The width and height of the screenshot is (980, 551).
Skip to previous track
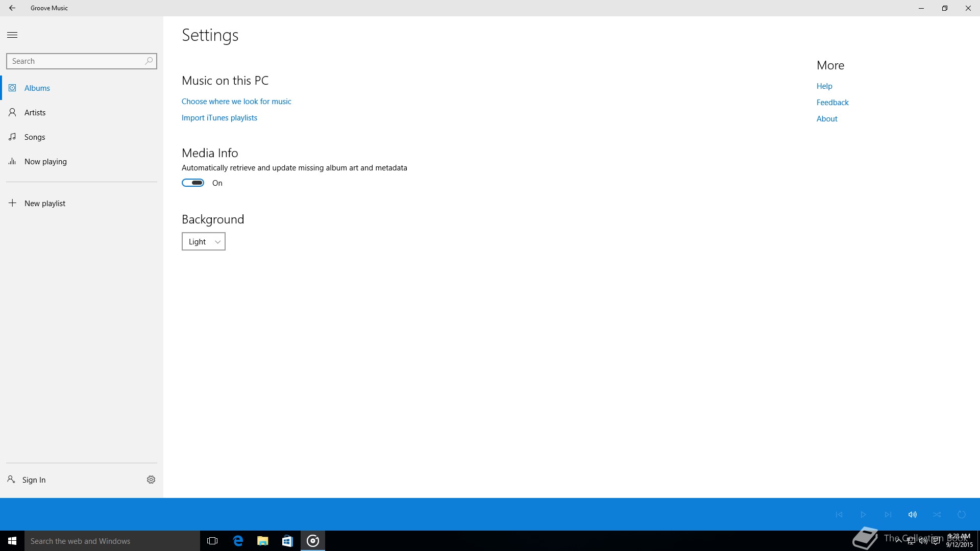(x=839, y=514)
